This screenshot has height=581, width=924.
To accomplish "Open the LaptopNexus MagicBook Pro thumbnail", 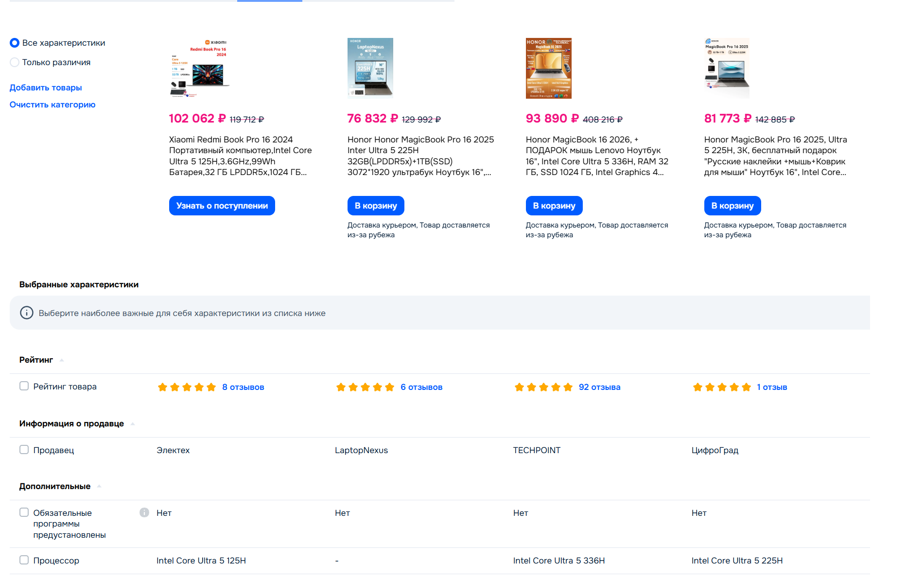I will (x=370, y=68).
